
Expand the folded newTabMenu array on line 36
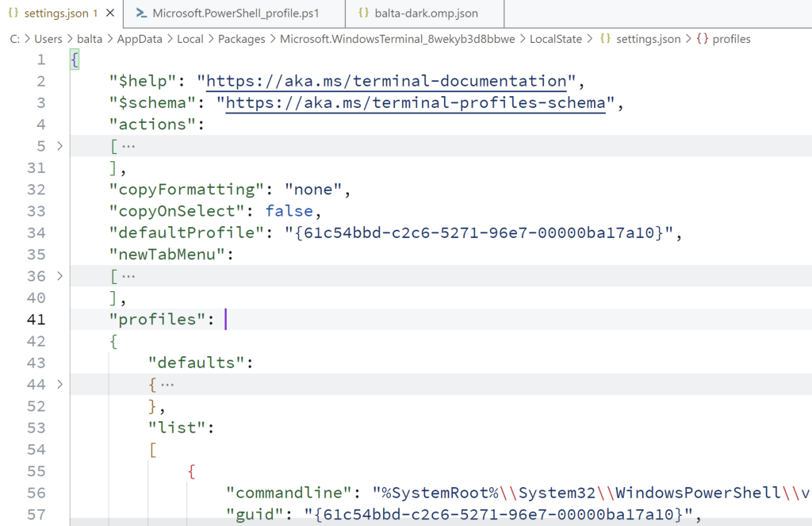pyautogui.click(x=60, y=276)
